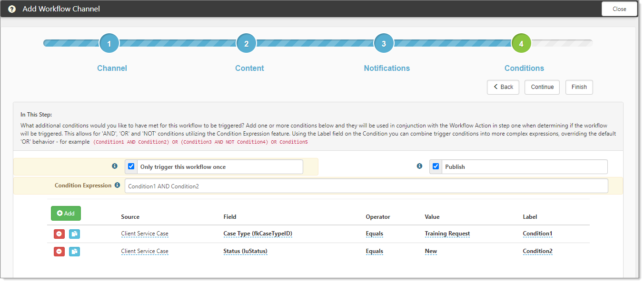The height and width of the screenshot is (283, 644).
Task: Edit the Status (luStatus) field selection
Action: [x=245, y=251]
